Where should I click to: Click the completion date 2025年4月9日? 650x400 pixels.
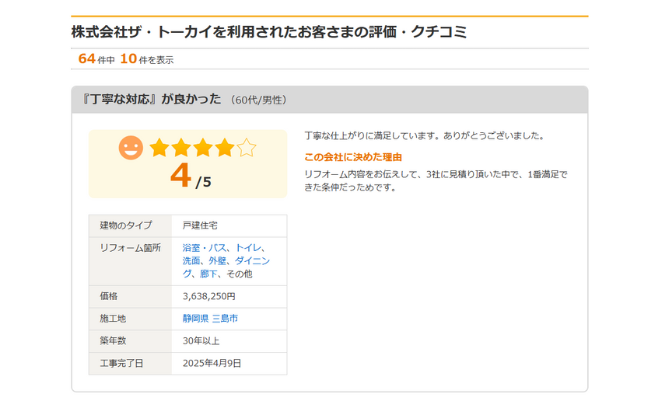tap(212, 364)
